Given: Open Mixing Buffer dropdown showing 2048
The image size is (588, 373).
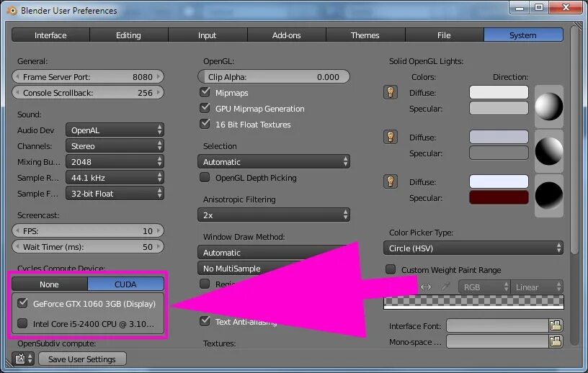Looking at the screenshot, I should (115, 161).
